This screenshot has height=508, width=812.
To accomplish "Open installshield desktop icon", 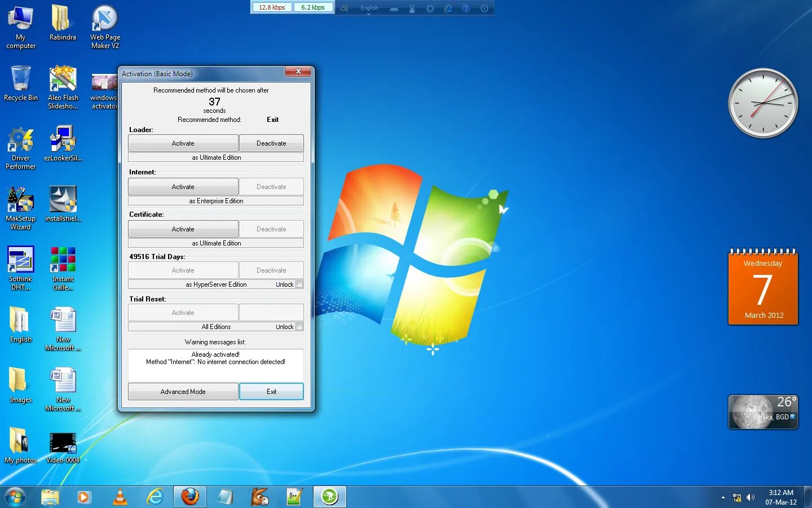I will click(63, 204).
